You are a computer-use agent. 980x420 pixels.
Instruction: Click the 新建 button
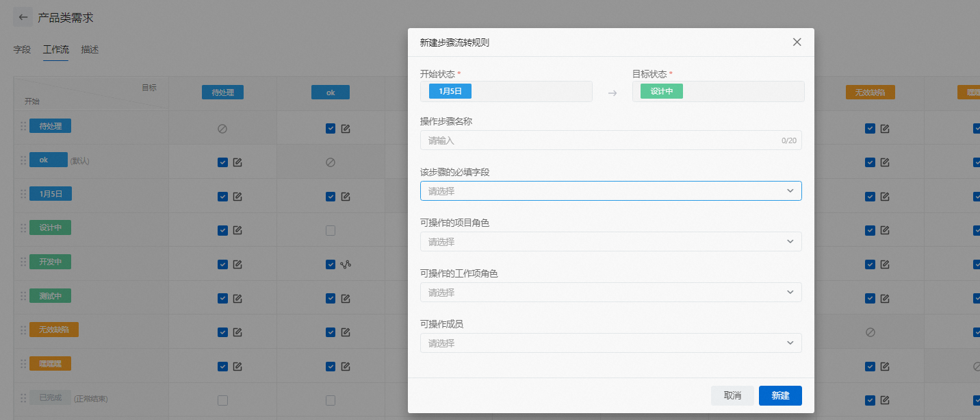[x=780, y=396]
